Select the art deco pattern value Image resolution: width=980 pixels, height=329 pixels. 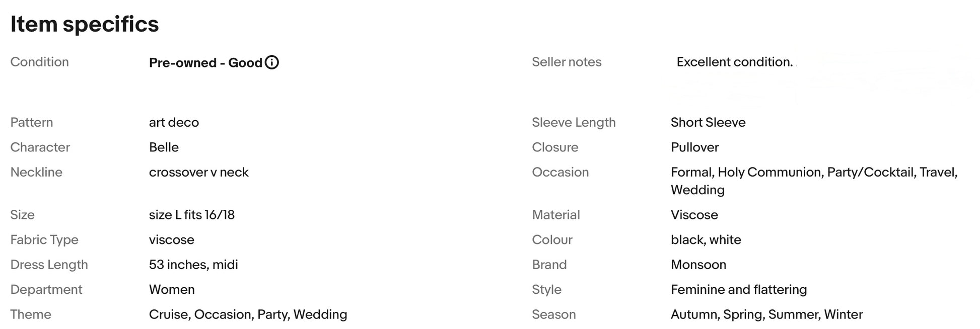pyautogui.click(x=174, y=122)
